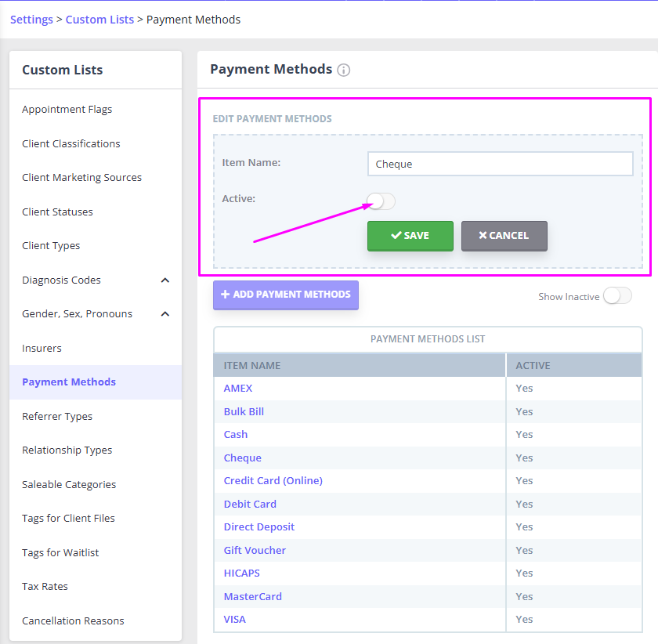Image resolution: width=658 pixels, height=644 pixels.
Task: Open the Gift Voucher payment method
Action: pyautogui.click(x=254, y=550)
